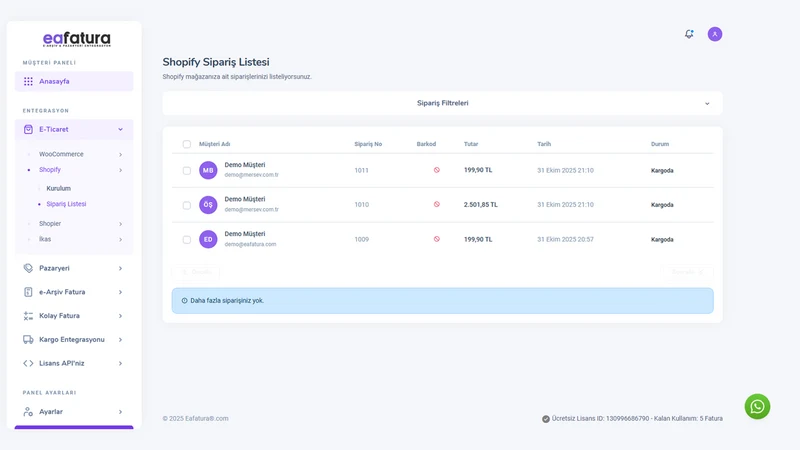Expand the Shopier submenu arrow
The image size is (800, 450).
[120, 224]
